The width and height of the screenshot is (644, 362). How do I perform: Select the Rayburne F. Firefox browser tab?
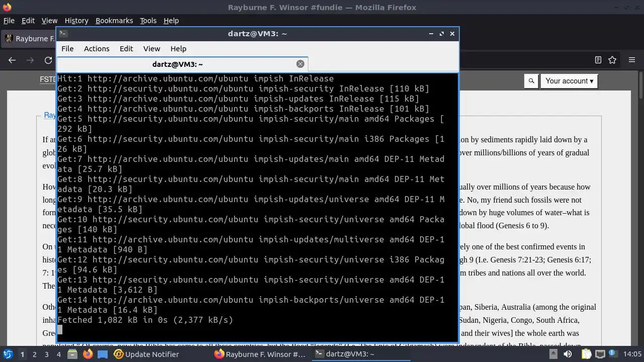tap(29, 39)
